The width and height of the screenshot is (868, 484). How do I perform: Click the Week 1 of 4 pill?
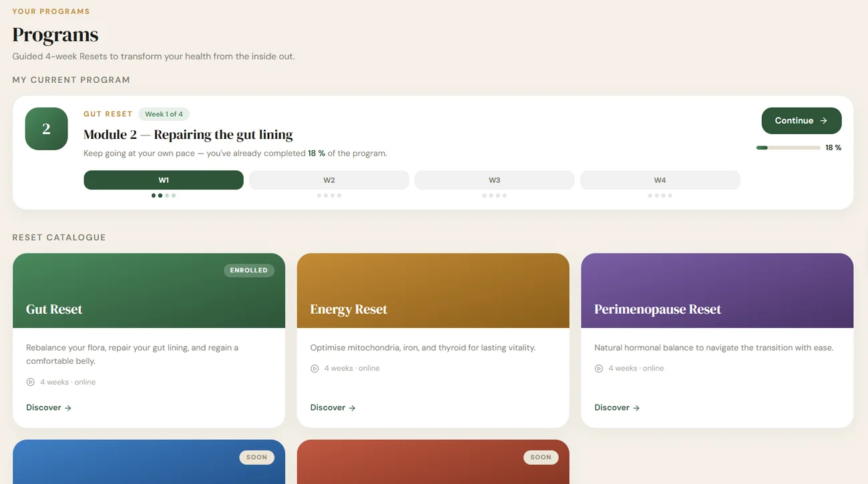point(164,114)
